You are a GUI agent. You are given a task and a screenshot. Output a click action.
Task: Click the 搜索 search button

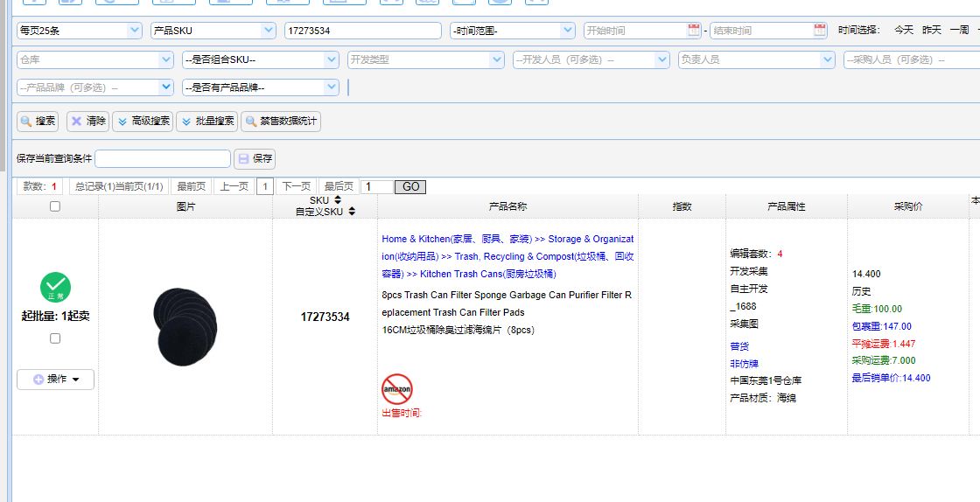coord(38,122)
